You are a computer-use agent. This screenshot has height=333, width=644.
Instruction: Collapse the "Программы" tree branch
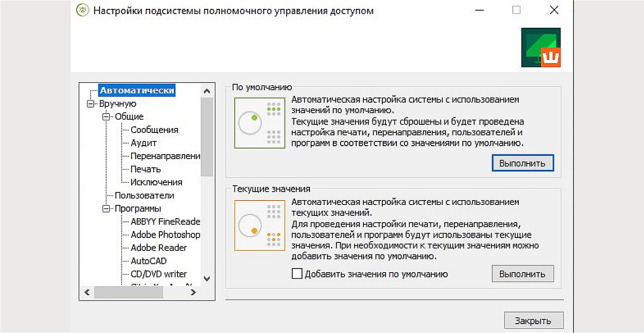coord(106,209)
